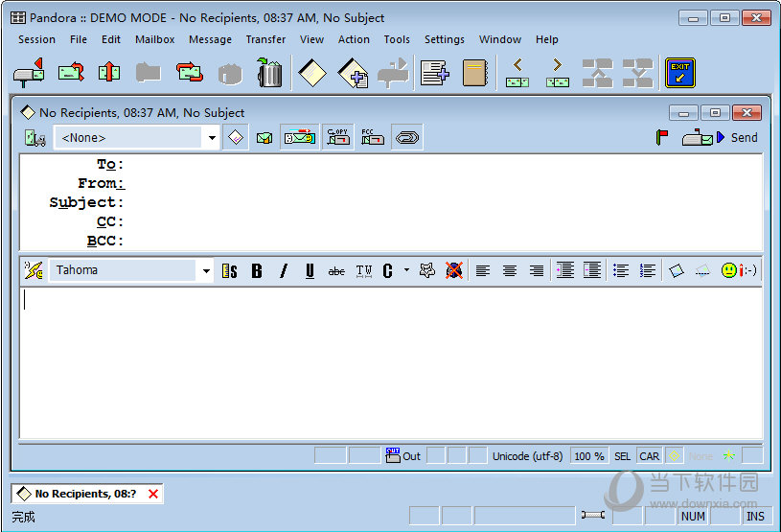The height and width of the screenshot is (532, 781).
Task: Click the diamond stationery icon in message toolbar
Action: [236, 137]
